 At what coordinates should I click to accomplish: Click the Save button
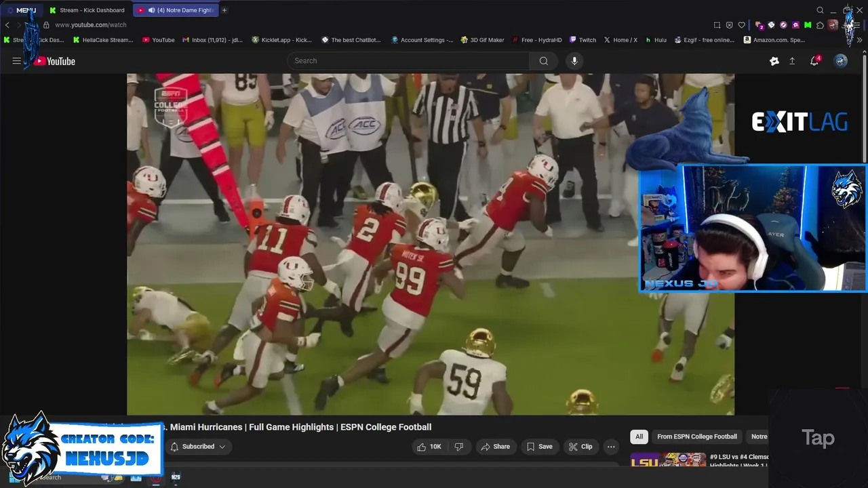[539, 447]
